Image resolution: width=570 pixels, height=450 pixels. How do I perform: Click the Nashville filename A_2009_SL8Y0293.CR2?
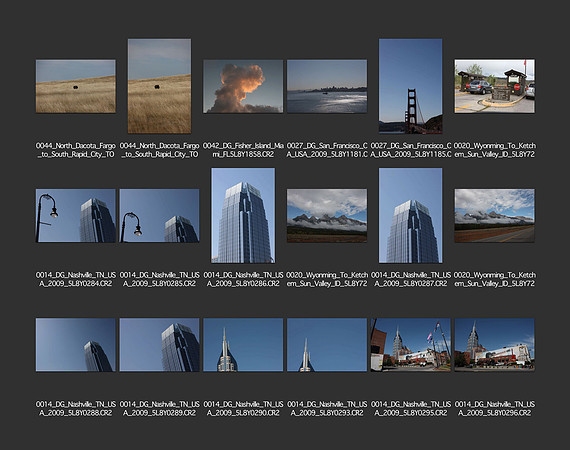(x=327, y=409)
